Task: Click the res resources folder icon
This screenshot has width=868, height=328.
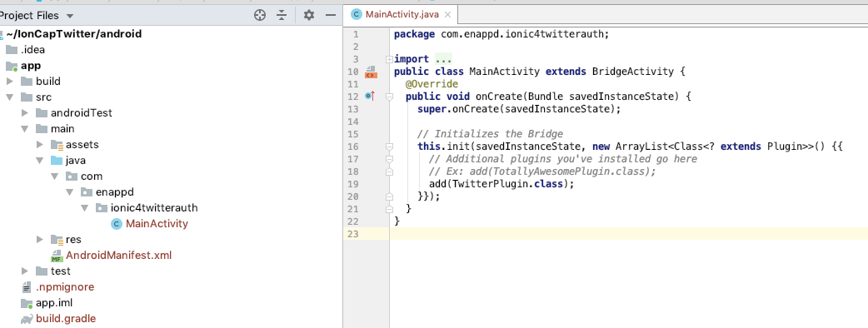Action: [x=57, y=240]
